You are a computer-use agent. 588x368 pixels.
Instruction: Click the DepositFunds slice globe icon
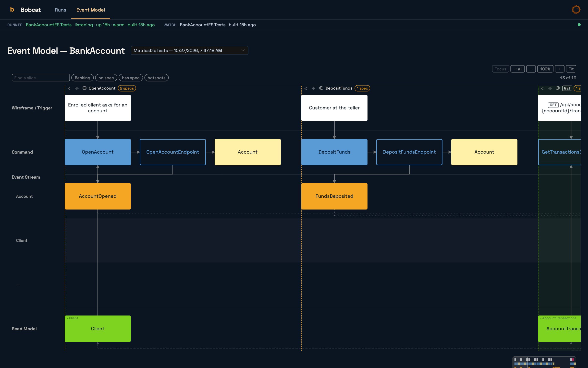[x=321, y=88]
